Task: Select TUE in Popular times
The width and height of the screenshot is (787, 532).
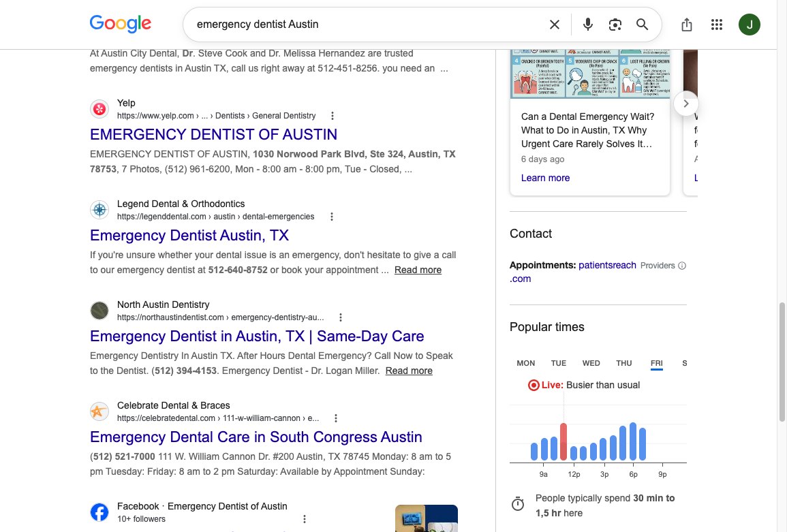Action: coord(558,363)
